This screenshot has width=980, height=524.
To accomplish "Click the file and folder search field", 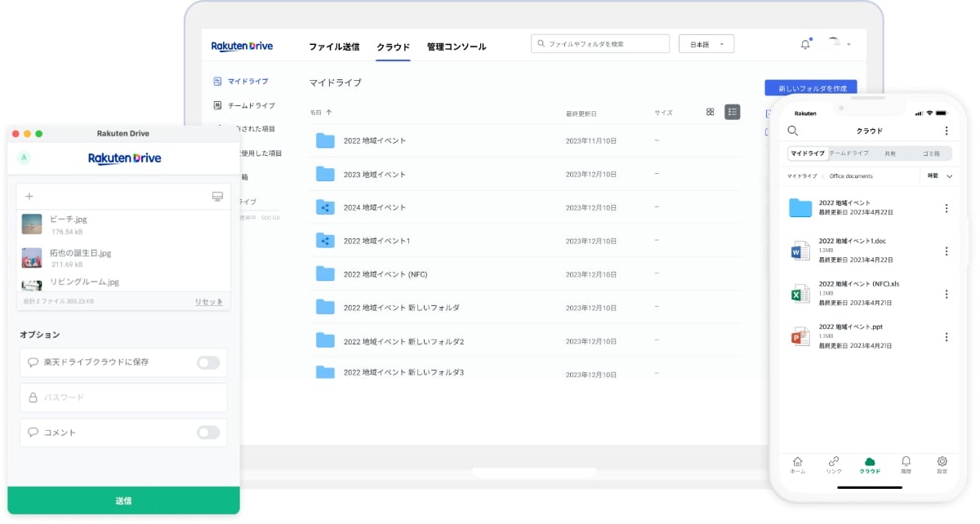I will coord(600,44).
